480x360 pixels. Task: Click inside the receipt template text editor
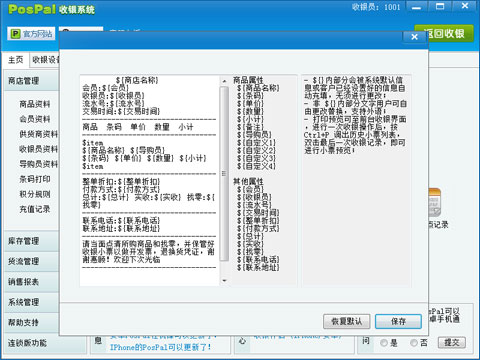click(x=149, y=180)
